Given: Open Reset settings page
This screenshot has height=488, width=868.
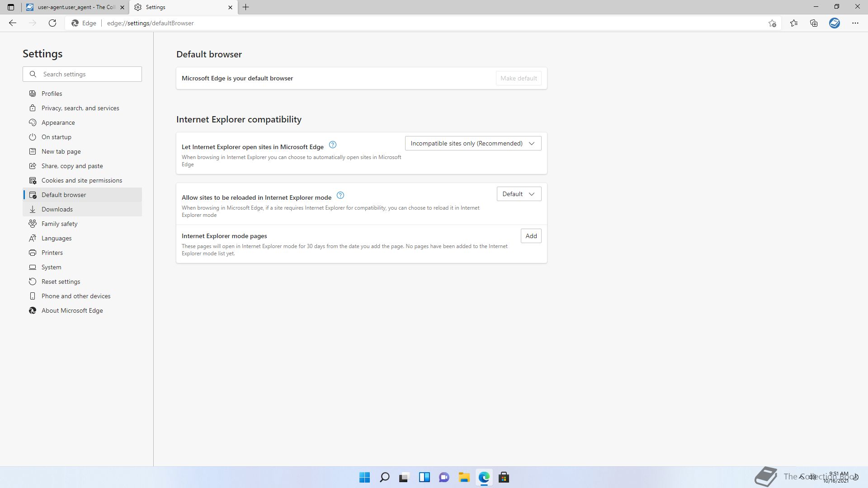Looking at the screenshot, I should coord(82,282).
